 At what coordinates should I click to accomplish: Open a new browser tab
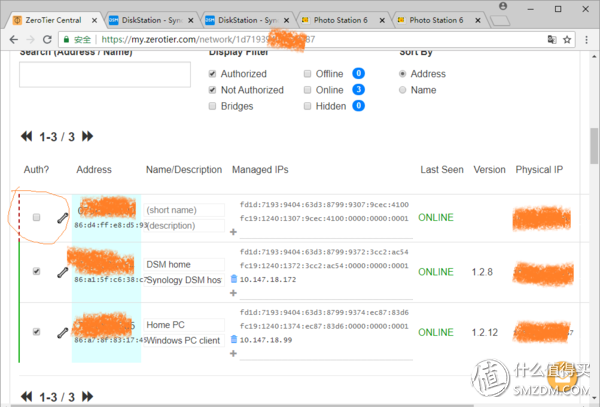[500, 21]
